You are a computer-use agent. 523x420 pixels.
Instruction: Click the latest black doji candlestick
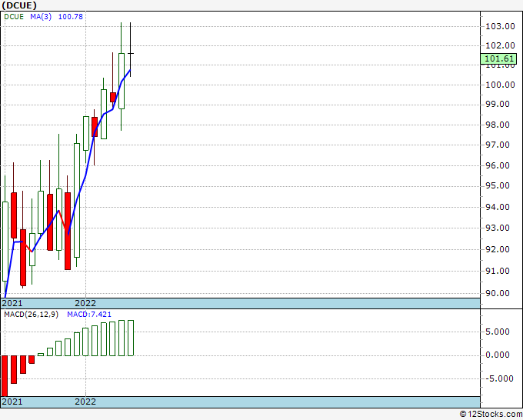(x=131, y=50)
